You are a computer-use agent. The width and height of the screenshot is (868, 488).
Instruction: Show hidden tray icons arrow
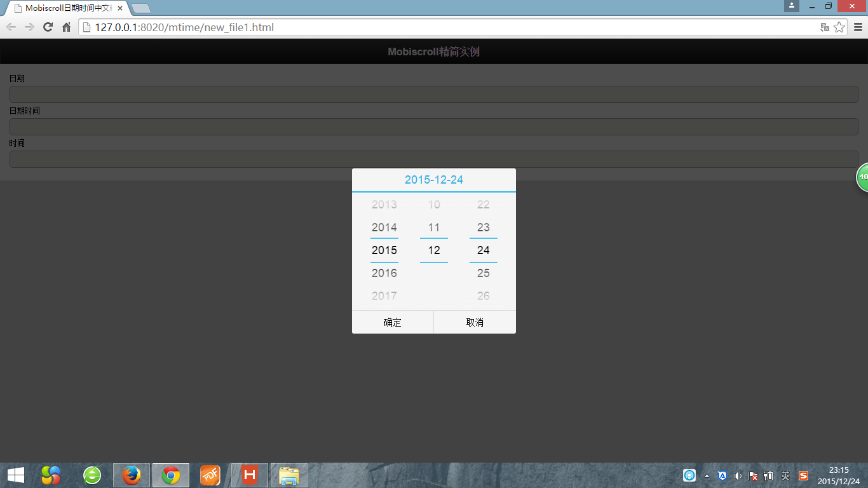pos(707,476)
